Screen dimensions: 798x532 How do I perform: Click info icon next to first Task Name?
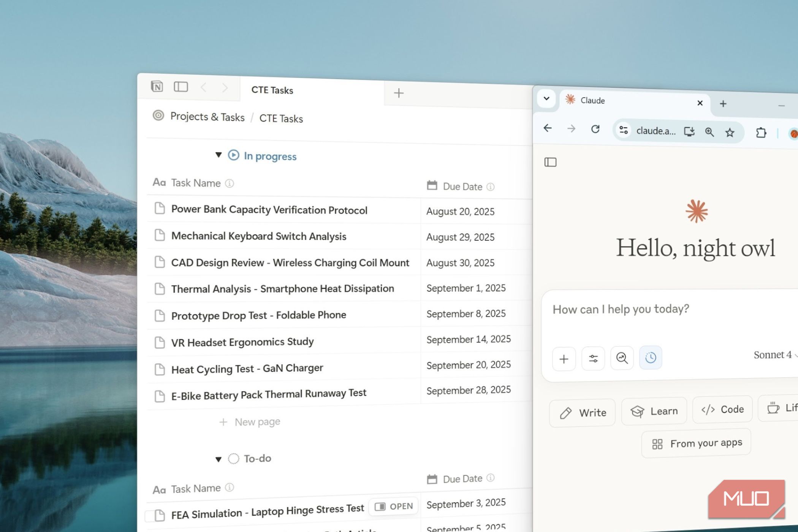click(230, 184)
